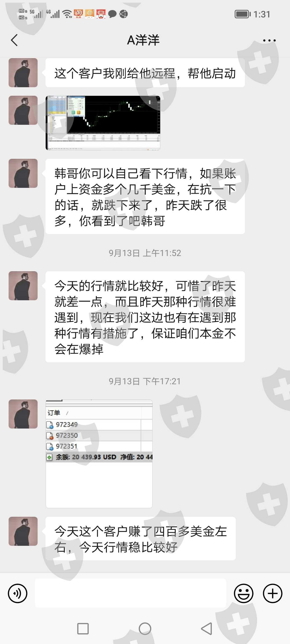Select the message about 四百多美金 profit
The image size is (290, 644).
pyautogui.click(x=141, y=539)
